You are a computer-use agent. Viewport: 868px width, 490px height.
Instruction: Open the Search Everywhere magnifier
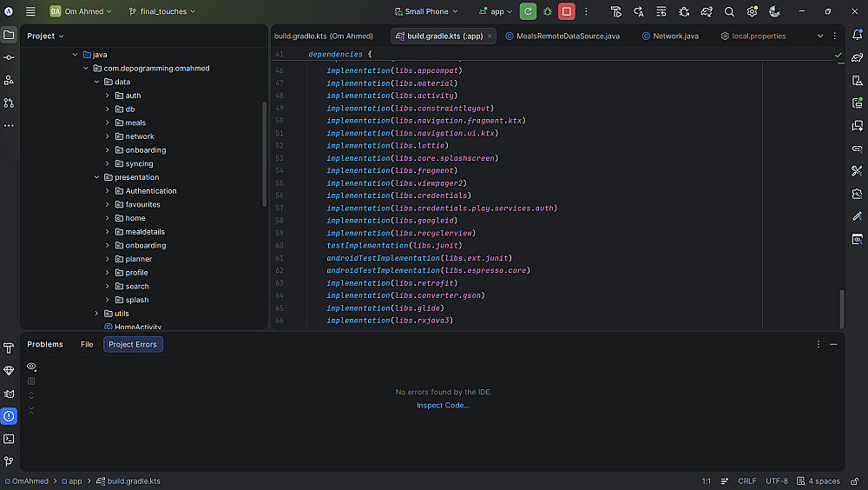pos(729,11)
